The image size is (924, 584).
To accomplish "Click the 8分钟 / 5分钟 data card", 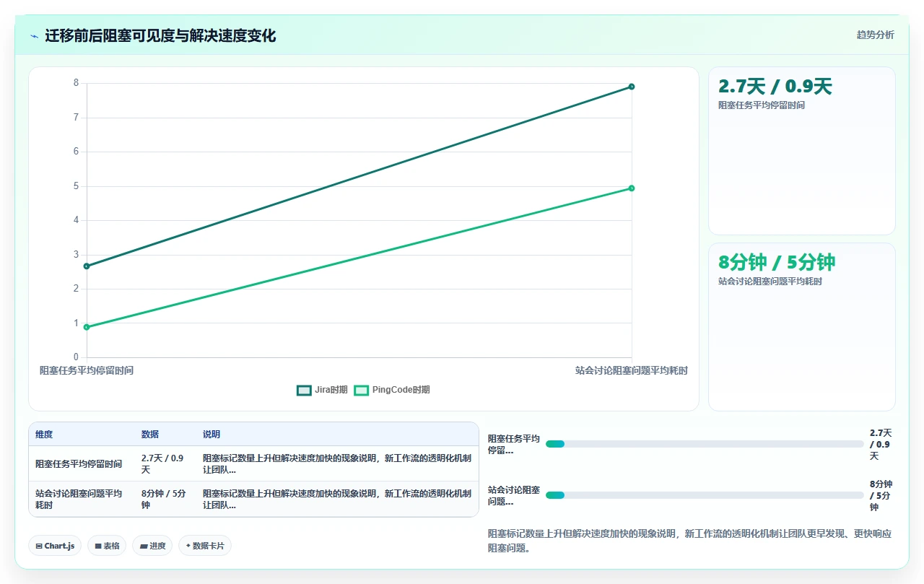I will point(802,327).
